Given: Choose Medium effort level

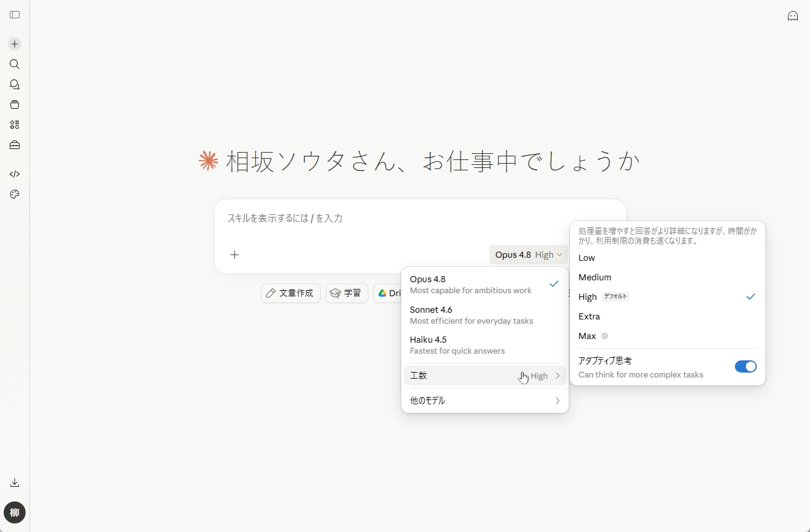Looking at the screenshot, I should coord(667,277).
